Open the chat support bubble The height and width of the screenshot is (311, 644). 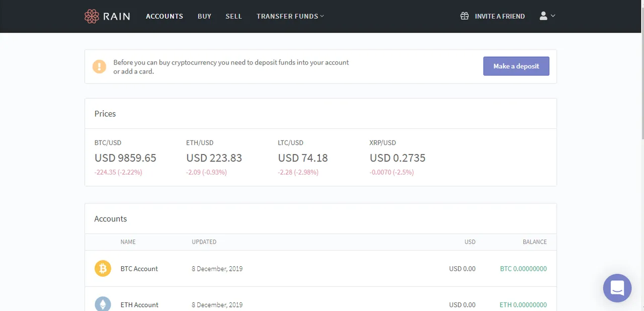(x=617, y=288)
